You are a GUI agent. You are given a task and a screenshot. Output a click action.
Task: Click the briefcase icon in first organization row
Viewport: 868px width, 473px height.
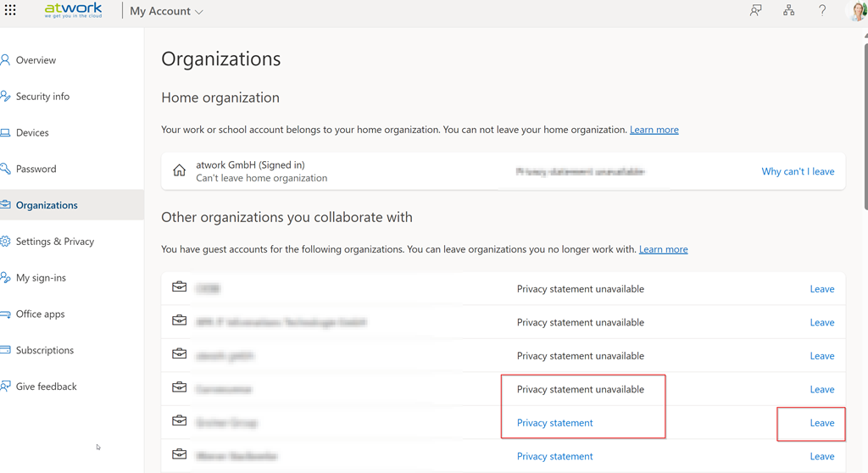click(x=179, y=288)
